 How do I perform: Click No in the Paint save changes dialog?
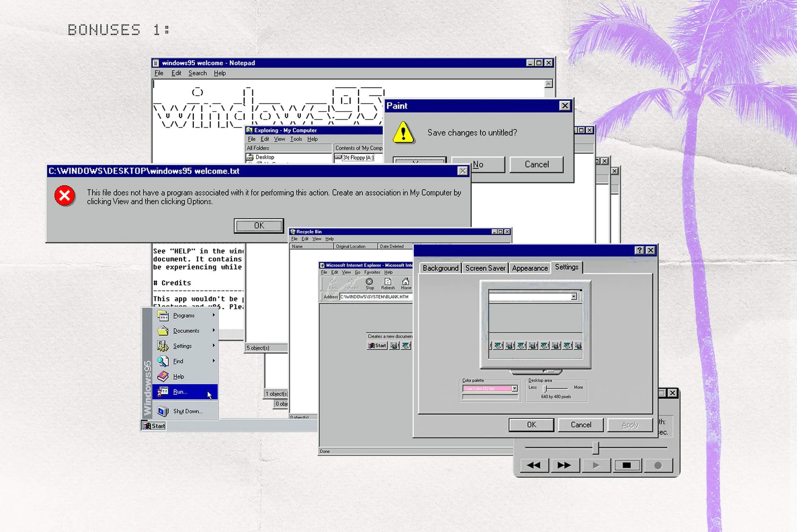point(477,164)
